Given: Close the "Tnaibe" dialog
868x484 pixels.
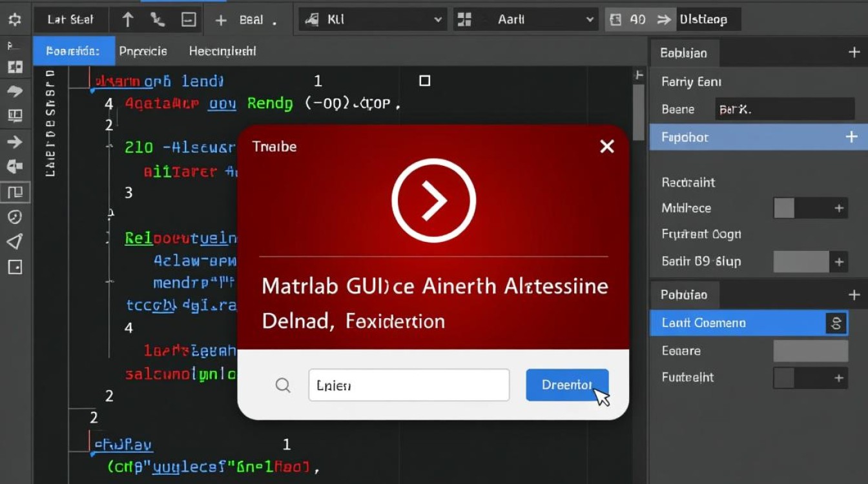Looking at the screenshot, I should click(607, 146).
